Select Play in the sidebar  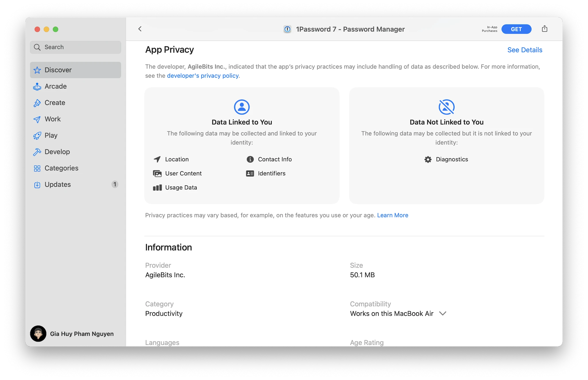(76, 135)
